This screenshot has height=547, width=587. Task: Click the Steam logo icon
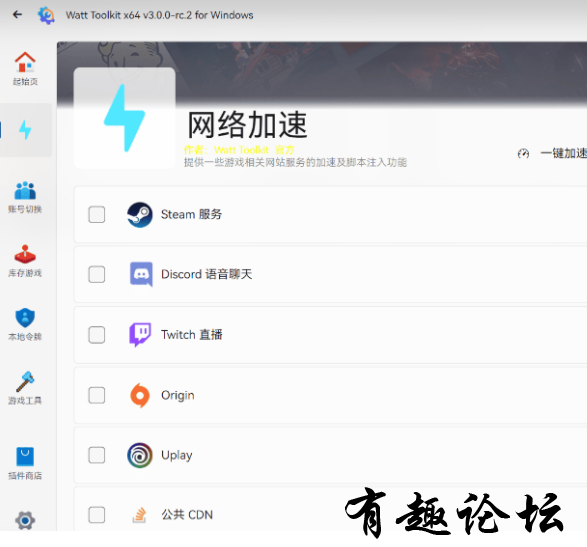tap(140, 215)
